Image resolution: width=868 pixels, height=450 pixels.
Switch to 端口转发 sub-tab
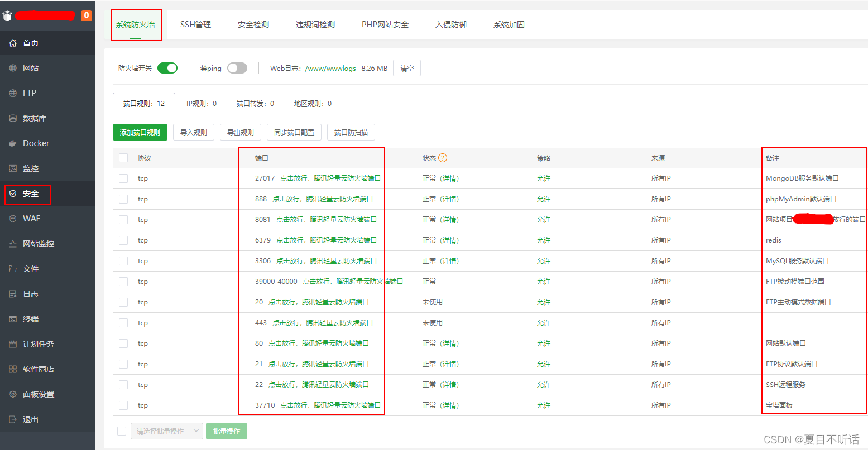(256, 103)
